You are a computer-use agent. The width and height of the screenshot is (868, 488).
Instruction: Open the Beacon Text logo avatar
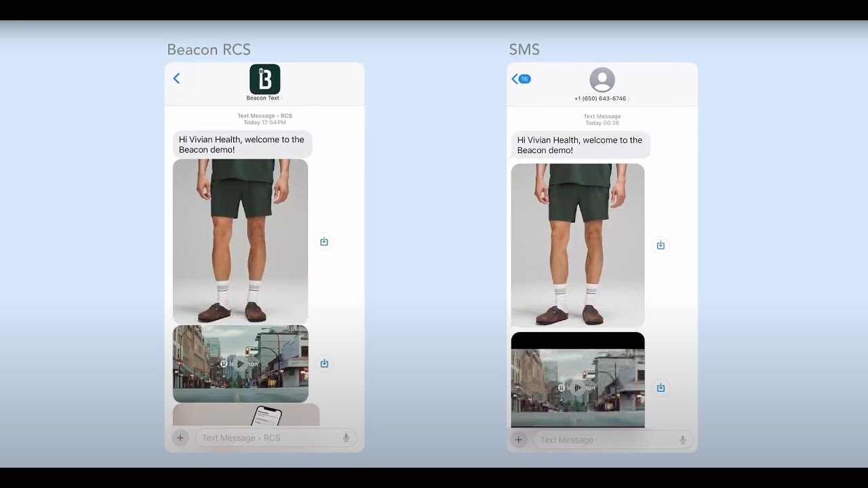[x=264, y=79]
